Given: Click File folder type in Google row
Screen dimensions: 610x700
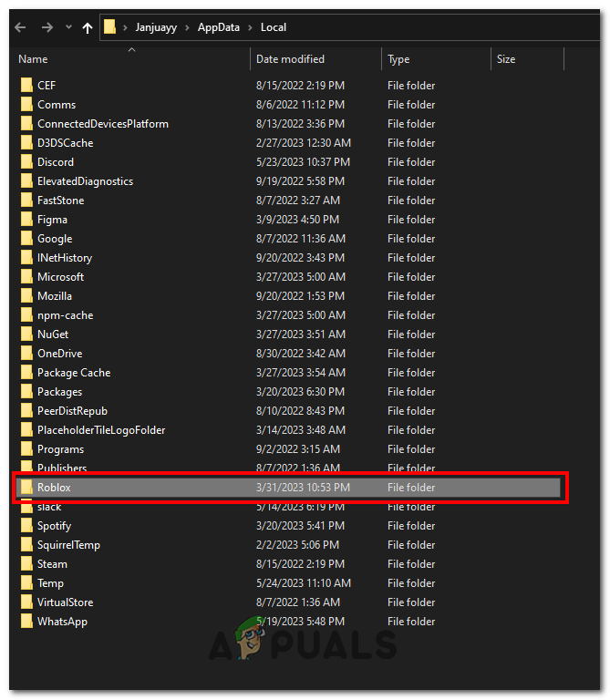Looking at the screenshot, I should pos(411,239).
